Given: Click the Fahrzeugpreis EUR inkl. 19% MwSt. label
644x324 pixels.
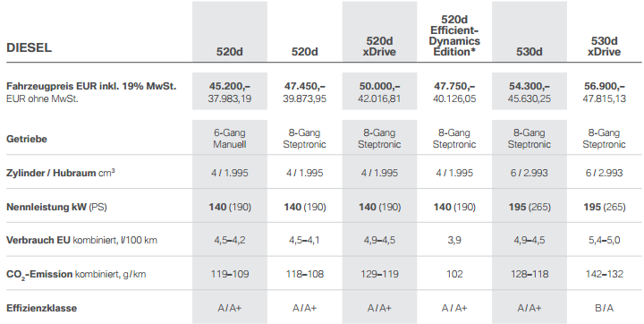Looking at the screenshot, I should pyautogui.click(x=91, y=86).
